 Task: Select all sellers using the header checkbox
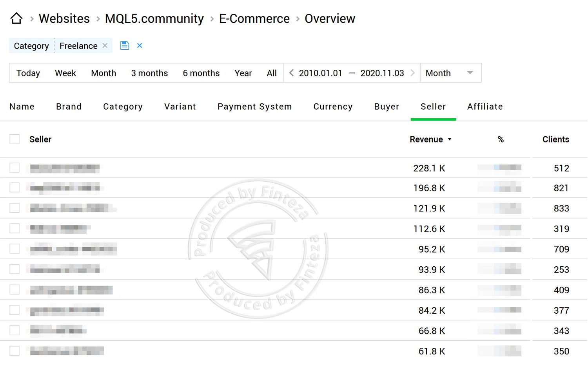point(15,139)
